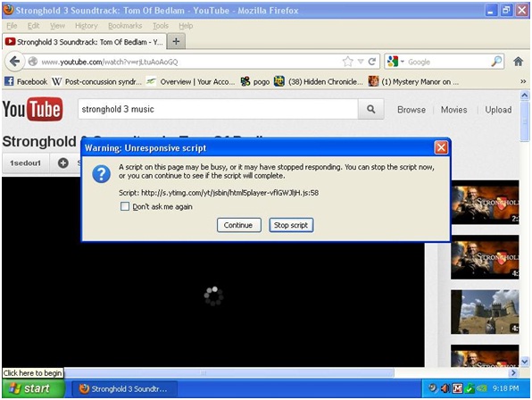The image size is (532, 400).
Task: Click the Firefox back arrow button
Action: tap(14, 62)
